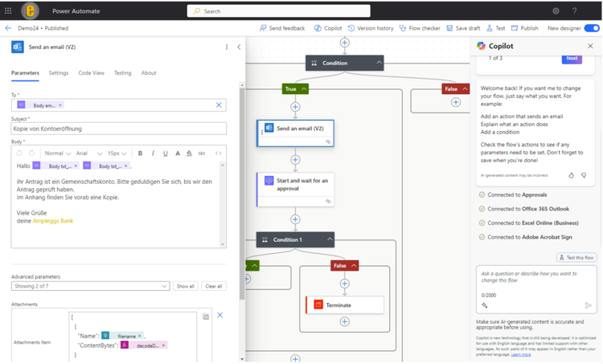This screenshot has width=603, height=364.
Task: Toggle the New designer switch
Action: tap(592, 28)
